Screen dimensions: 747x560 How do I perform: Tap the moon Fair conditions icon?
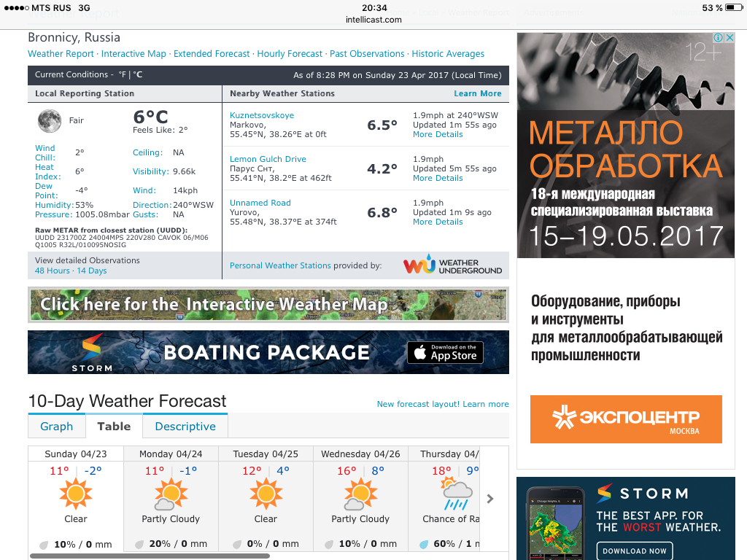click(49, 120)
